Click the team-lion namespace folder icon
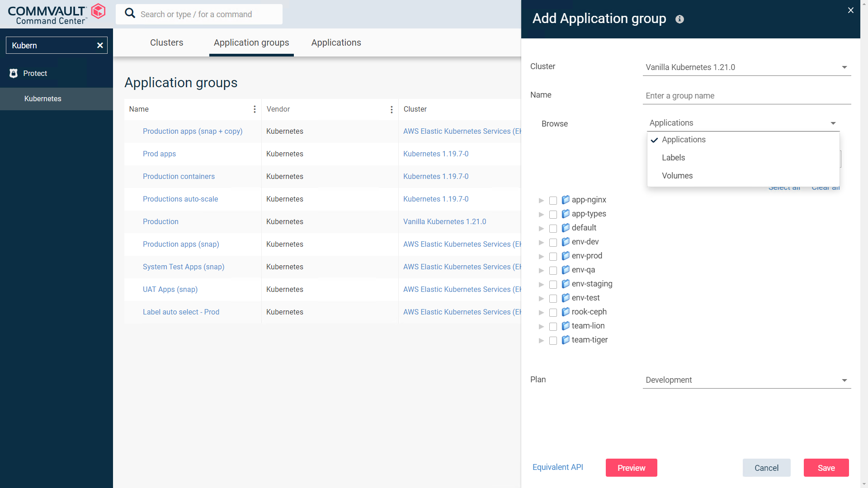Image resolution: width=868 pixels, height=488 pixels. coord(565,326)
